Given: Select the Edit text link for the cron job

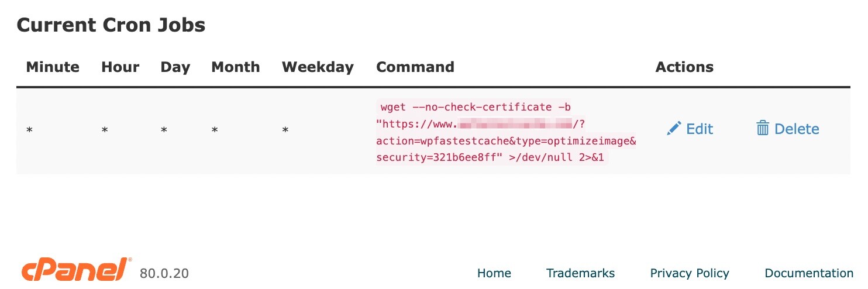Looking at the screenshot, I should coord(700,129).
